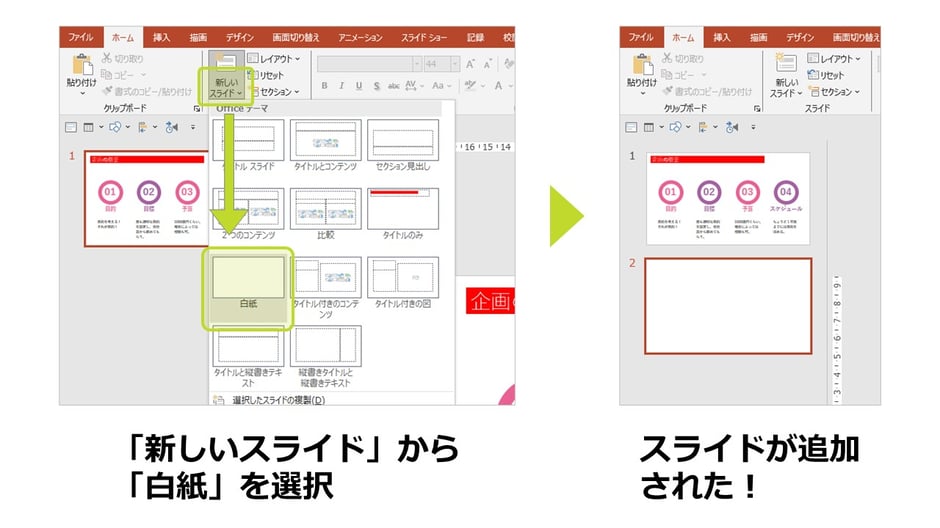The image size is (940, 528).
Task: Click the Paste icon in right screenshot
Action: click(x=642, y=66)
